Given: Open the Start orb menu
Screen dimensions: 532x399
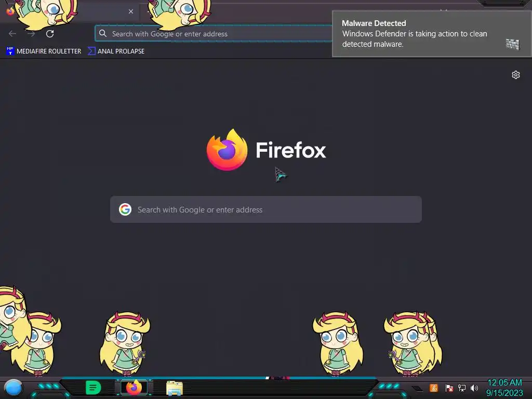Looking at the screenshot, I should click(x=13, y=388).
